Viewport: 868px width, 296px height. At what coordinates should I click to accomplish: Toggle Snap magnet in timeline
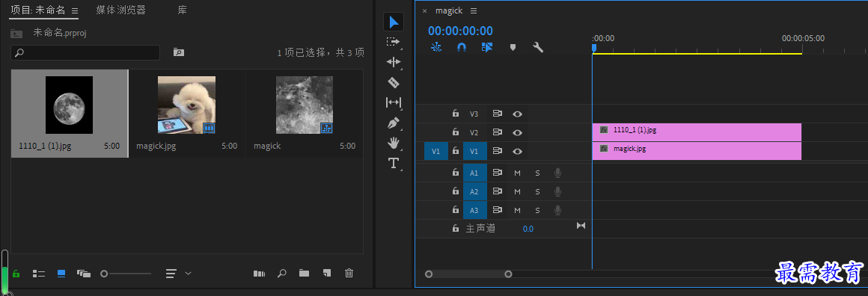point(461,48)
